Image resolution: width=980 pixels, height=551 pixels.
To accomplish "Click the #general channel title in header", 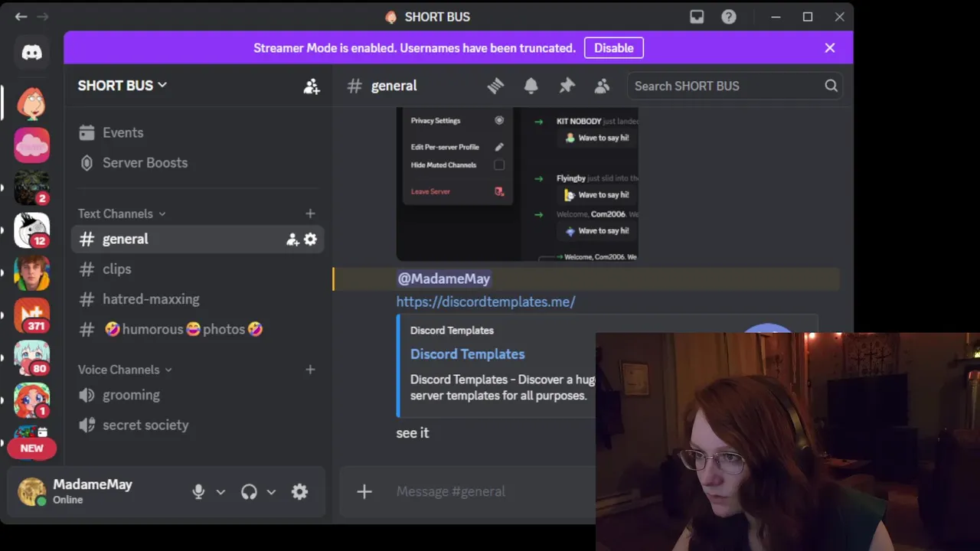I will coord(394,86).
